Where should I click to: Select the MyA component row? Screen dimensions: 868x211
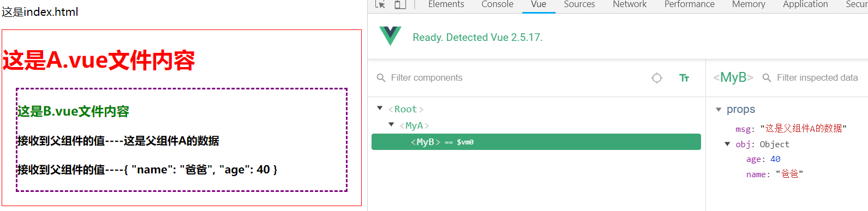pos(536,125)
